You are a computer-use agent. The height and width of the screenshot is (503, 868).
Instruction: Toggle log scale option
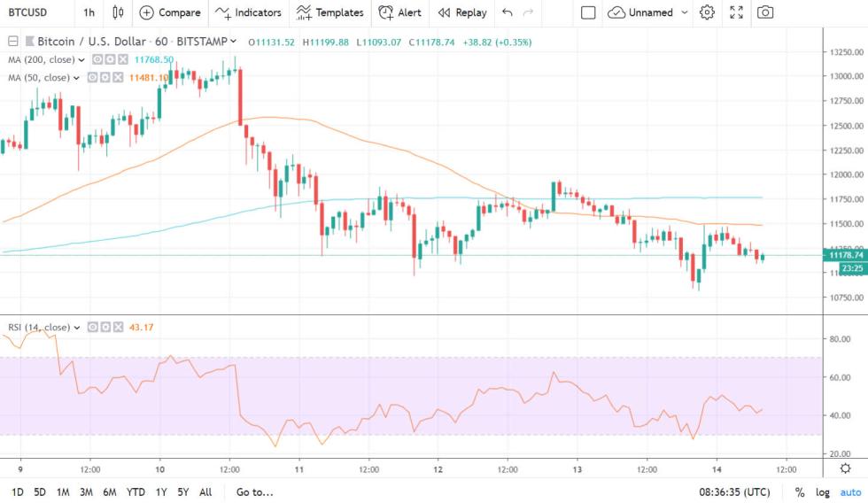click(x=821, y=492)
